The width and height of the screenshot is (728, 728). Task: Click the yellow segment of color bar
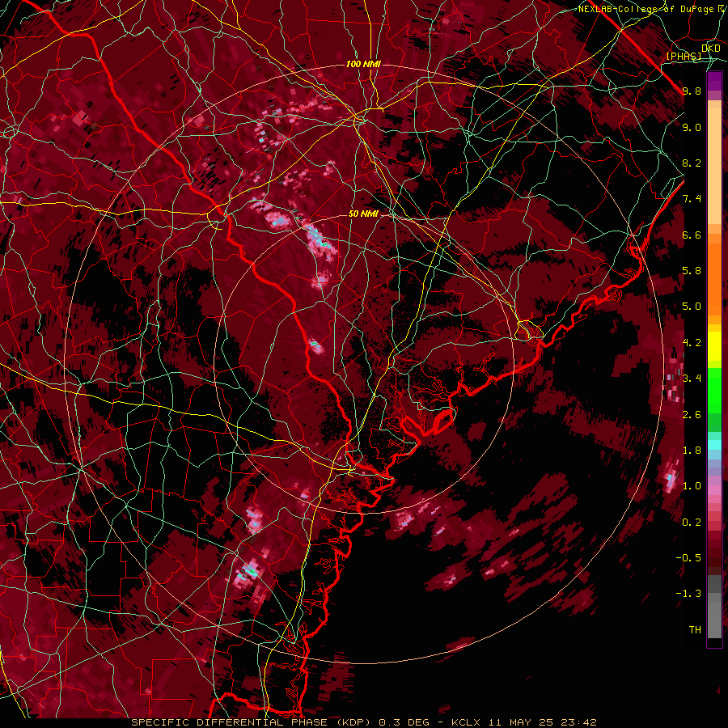click(x=714, y=346)
